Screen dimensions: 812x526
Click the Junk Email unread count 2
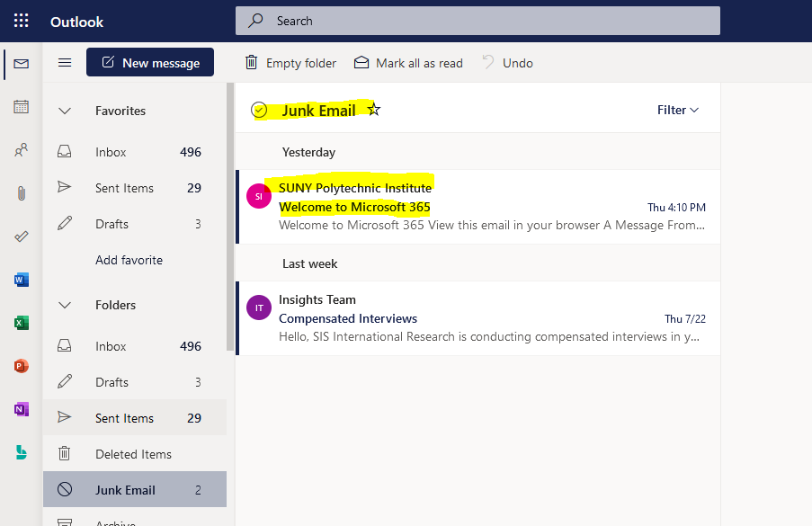pyautogui.click(x=198, y=490)
